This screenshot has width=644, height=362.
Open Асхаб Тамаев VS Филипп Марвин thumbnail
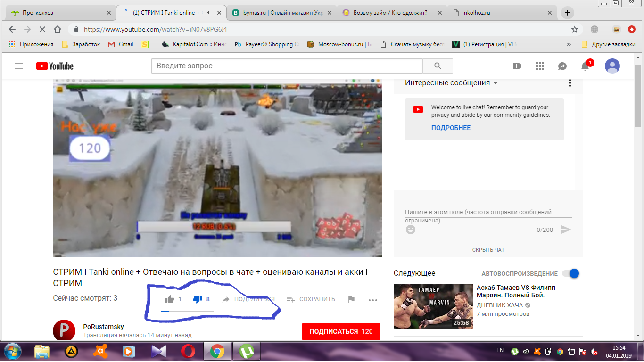pos(433,306)
